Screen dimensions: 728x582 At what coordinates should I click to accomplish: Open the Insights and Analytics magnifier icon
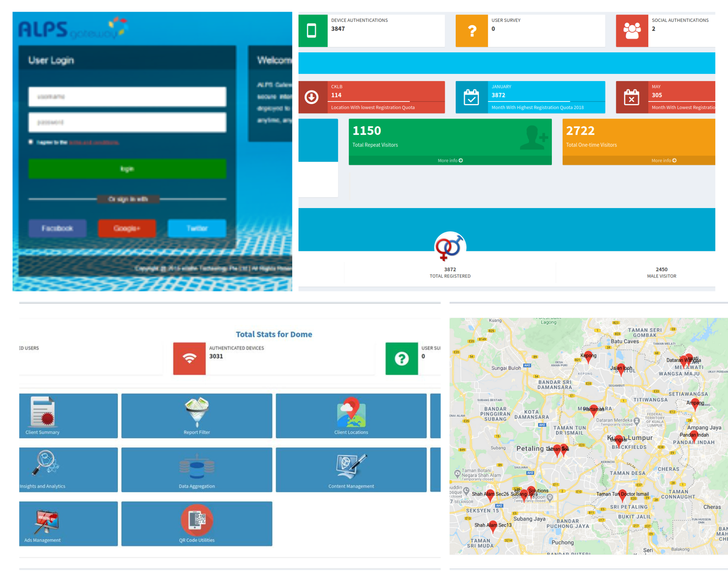pyautogui.click(x=45, y=463)
